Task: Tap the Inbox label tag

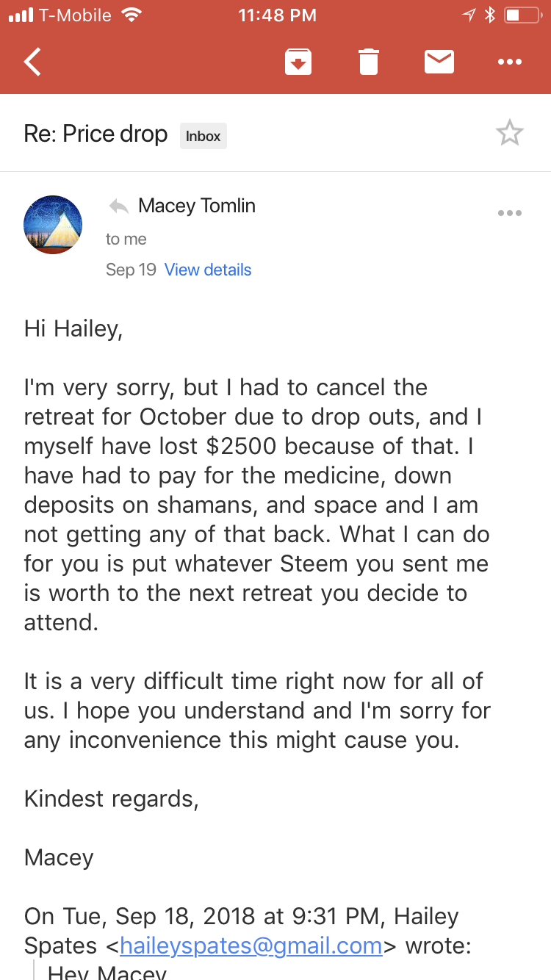Action: [204, 136]
